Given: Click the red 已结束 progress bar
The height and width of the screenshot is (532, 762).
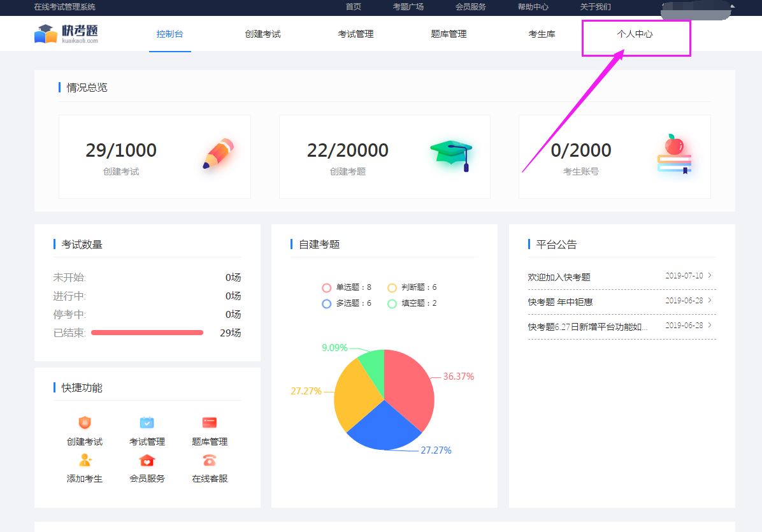Looking at the screenshot, I should (147, 333).
